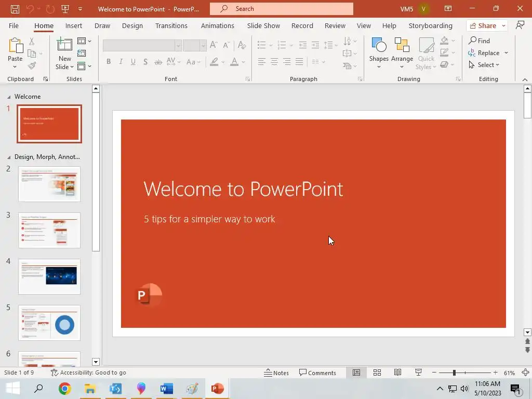
Task: Switch to Reading View icon
Action: click(x=397, y=373)
